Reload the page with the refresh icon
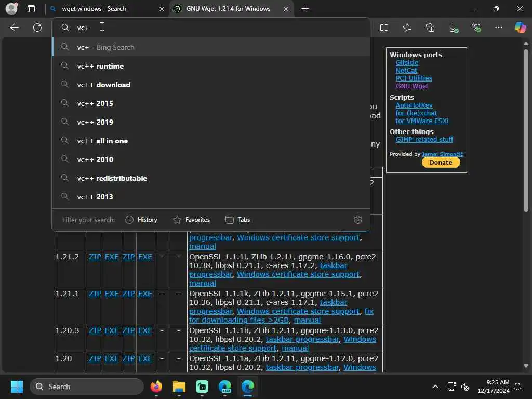Viewport: 532px width, 399px height. (37, 28)
